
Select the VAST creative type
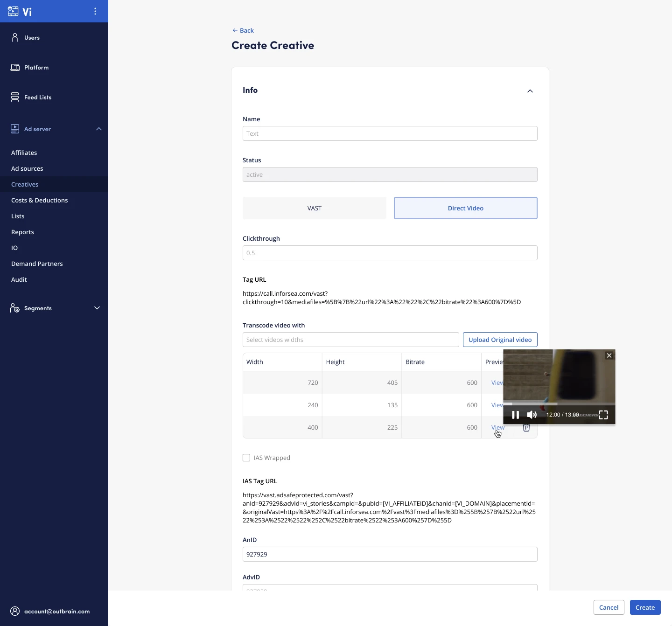315,208
